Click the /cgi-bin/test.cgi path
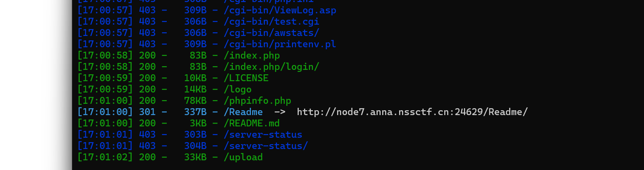This screenshot has width=644, height=170. click(271, 22)
